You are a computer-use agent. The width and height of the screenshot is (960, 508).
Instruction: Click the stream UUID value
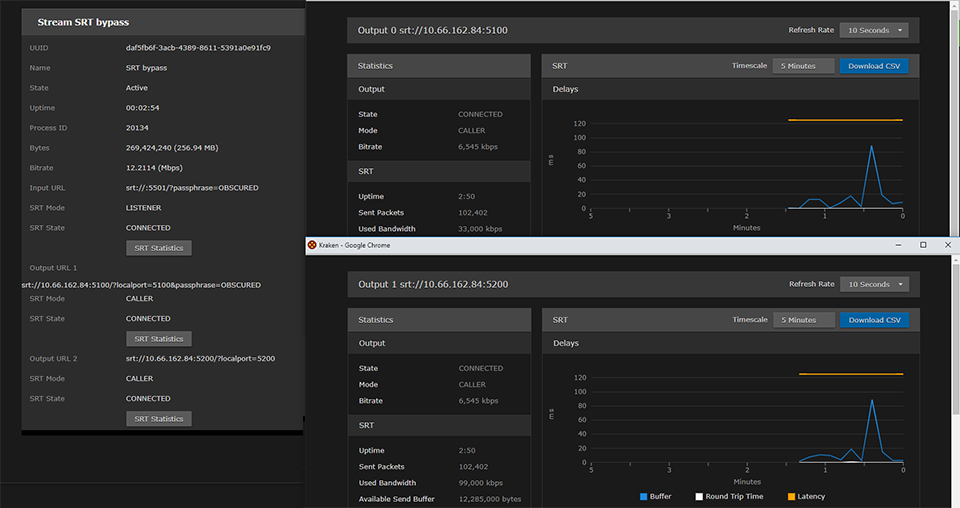[x=198, y=48]
